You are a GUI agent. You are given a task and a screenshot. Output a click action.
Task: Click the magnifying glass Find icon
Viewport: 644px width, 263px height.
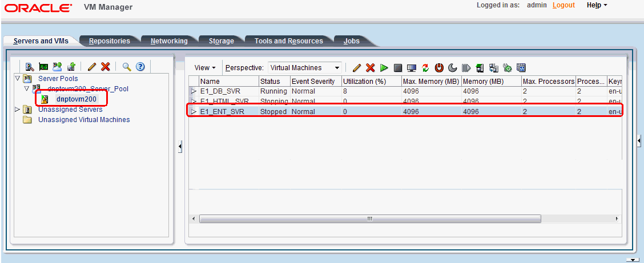(127, 67)
